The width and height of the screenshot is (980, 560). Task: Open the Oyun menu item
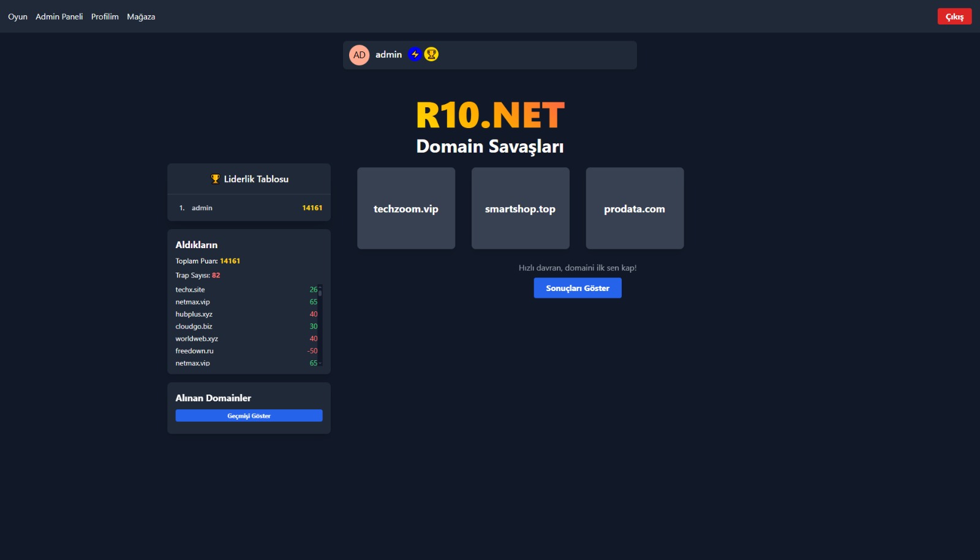click(x=18, y=17)
